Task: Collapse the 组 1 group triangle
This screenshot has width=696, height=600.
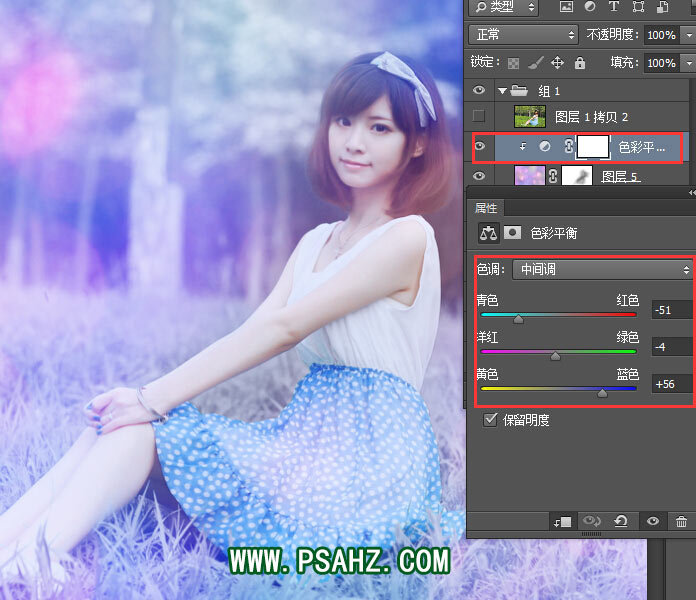Action: tap(503, 90)
